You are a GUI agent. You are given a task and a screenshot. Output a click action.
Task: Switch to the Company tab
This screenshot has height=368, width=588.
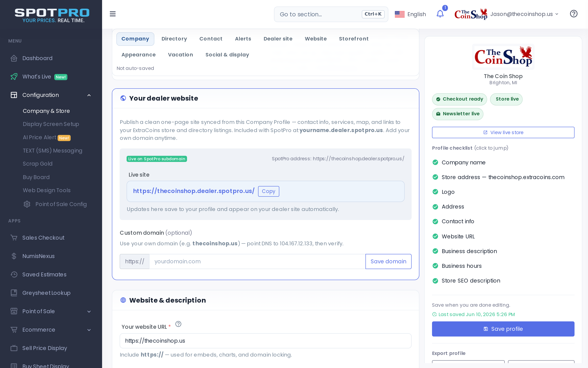(x=135, y=39)
